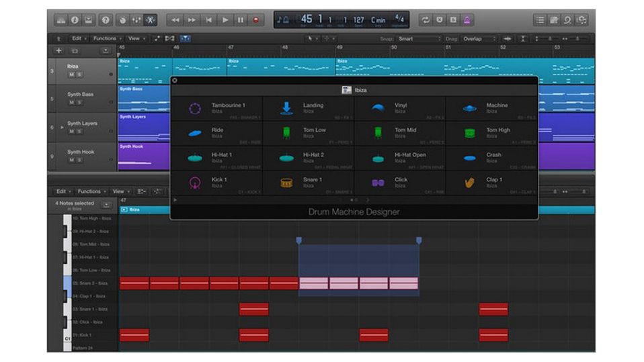Add a new track with plus button
The height and width of the screenshot is (362, 644).
[58, 51]
